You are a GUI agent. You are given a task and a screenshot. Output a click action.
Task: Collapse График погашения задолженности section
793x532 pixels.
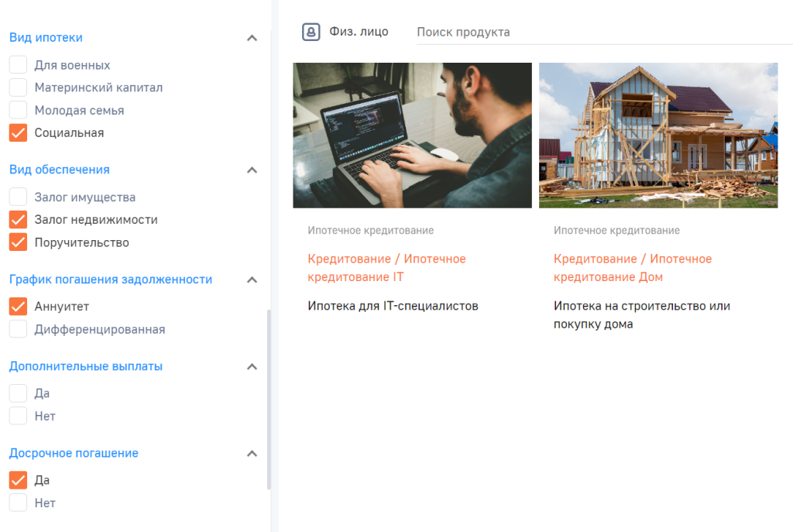252,280
